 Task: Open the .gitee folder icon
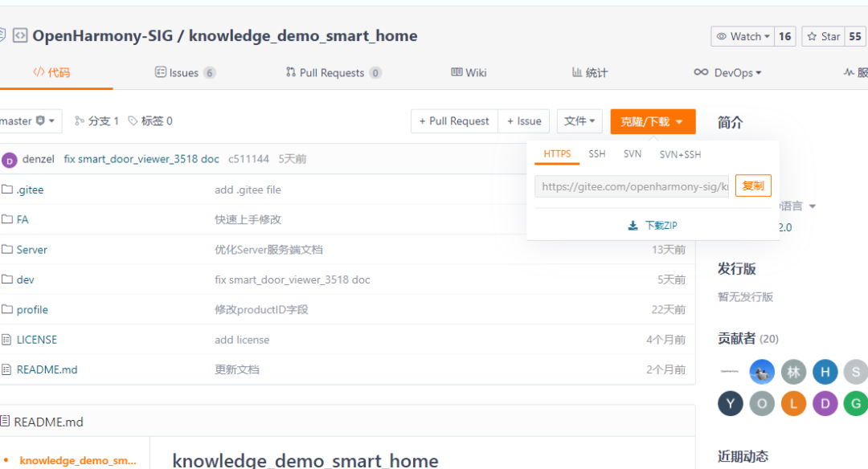[6, 190]
